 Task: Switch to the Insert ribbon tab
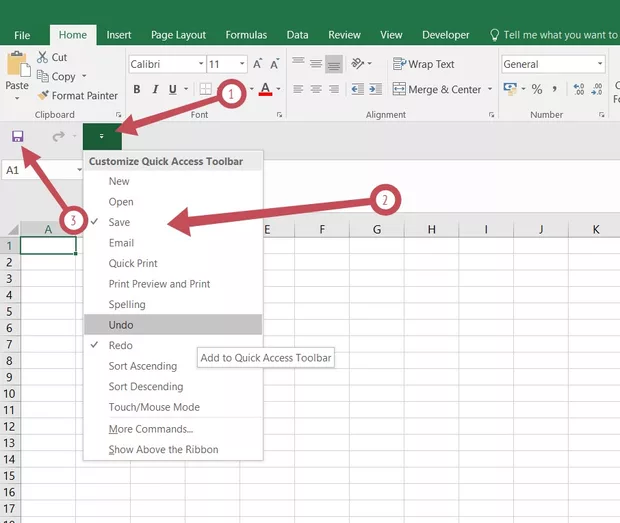click(x=118, y=35)
